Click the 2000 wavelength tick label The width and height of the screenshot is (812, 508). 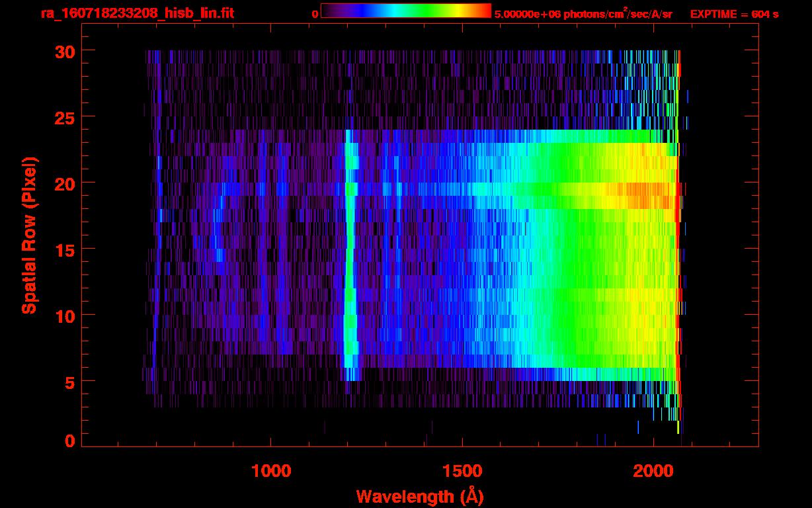pos(653,470)
